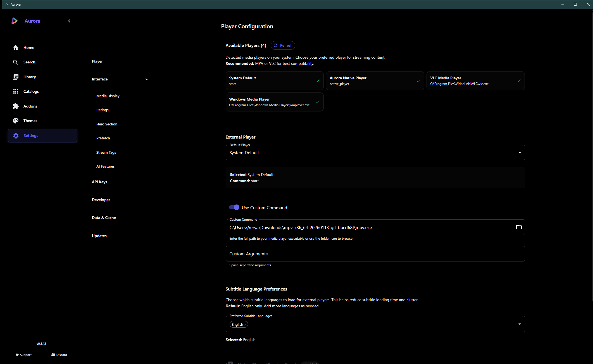Open Search via magnifier icon
Viewport: 593px width, 364px height.
(16, 62)
